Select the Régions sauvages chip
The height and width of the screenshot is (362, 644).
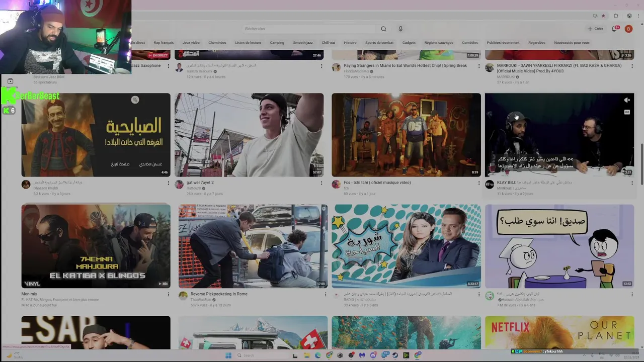(439, 43)
